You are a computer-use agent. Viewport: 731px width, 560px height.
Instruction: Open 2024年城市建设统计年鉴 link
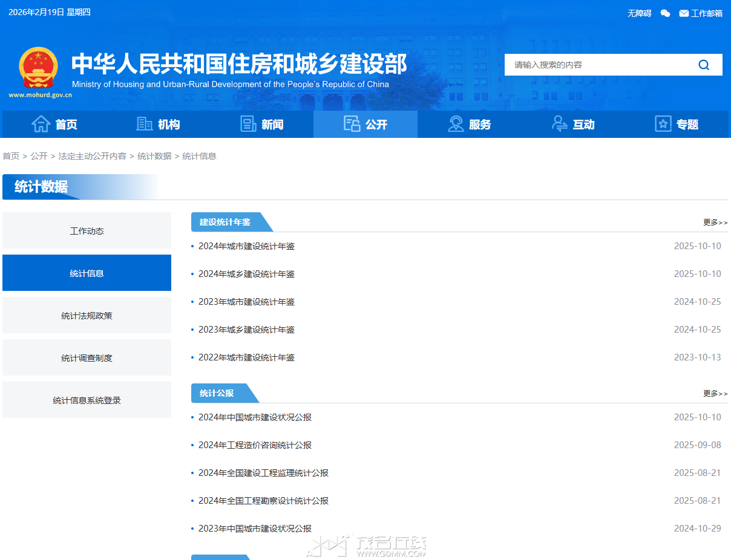[x=246, y=246]
